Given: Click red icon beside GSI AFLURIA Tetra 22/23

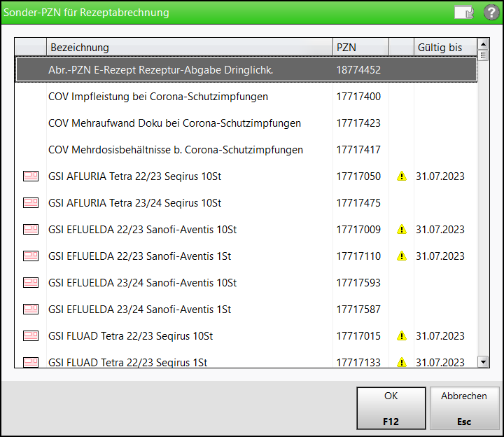Looking at the screenshot, I should [x=31, y=176].
